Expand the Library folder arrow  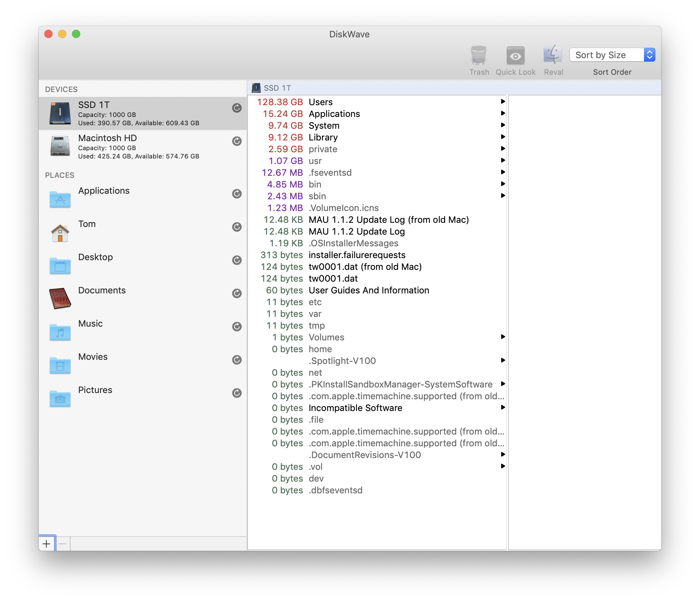(503, 137)
